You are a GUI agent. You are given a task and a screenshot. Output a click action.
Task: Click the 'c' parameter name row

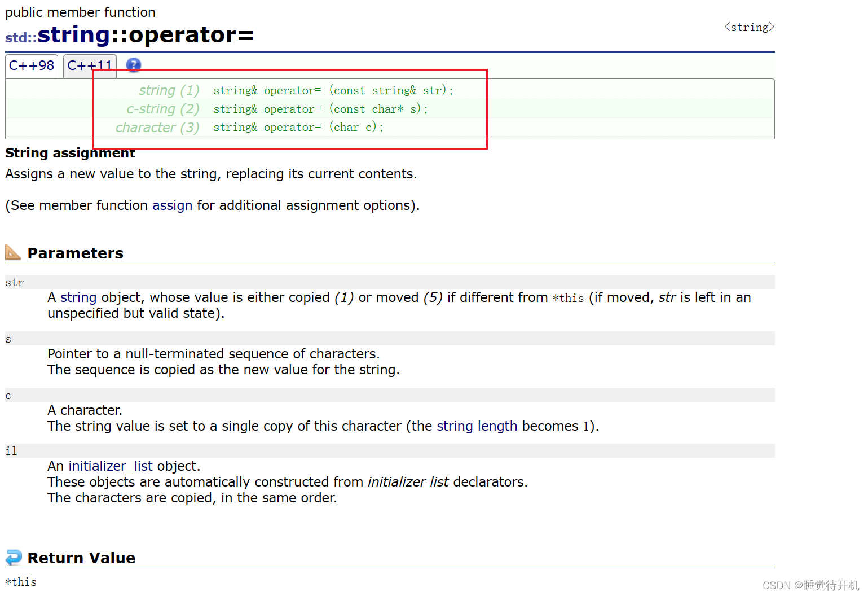pos(390,395)
